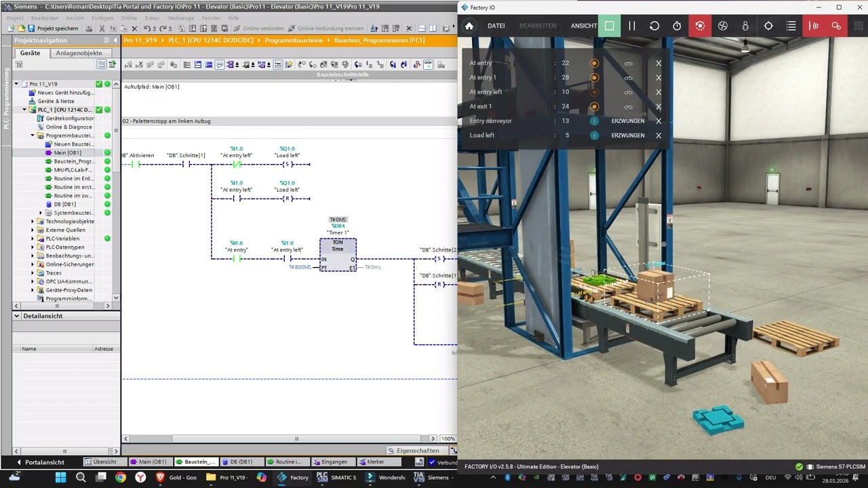Image resolution: width=868 pixels, height=488 pixels.
Task: Click the glasses icon for At exit 1
Action: pyautogui.click(x=629, y=107)
